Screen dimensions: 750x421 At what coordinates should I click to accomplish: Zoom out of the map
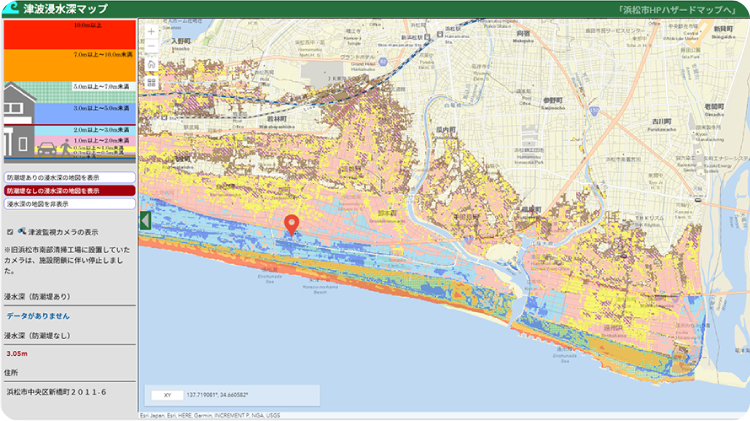pos(151,47)
